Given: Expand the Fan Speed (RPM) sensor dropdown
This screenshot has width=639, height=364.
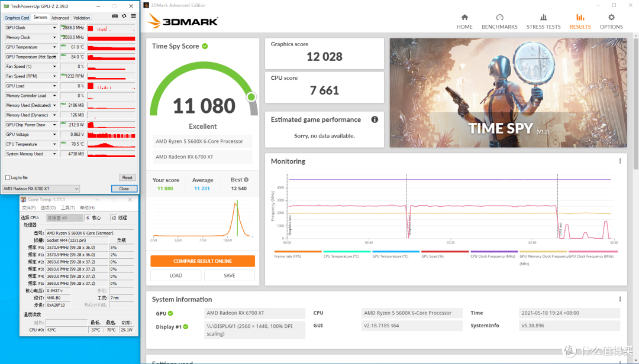Looking at the screenshot, I should [x=54, y=76].
